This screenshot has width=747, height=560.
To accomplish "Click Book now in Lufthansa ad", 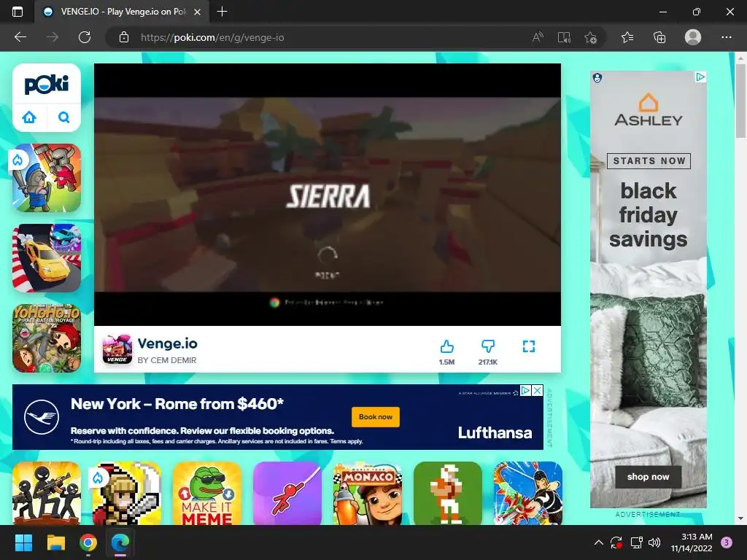I will (x=376, y=416).
